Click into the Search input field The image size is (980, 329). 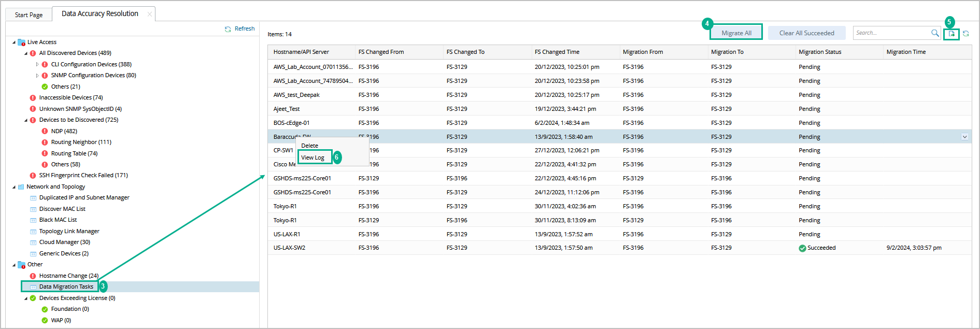click(891, 33)
